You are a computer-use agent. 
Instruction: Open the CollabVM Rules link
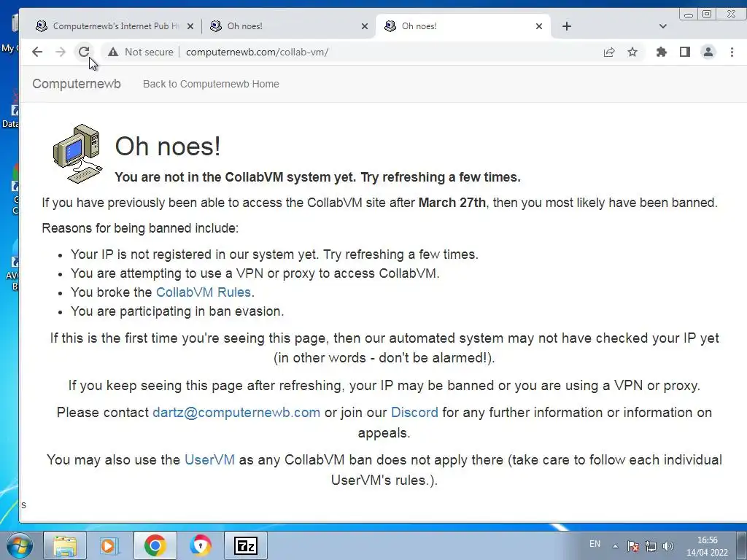point(204,292)
